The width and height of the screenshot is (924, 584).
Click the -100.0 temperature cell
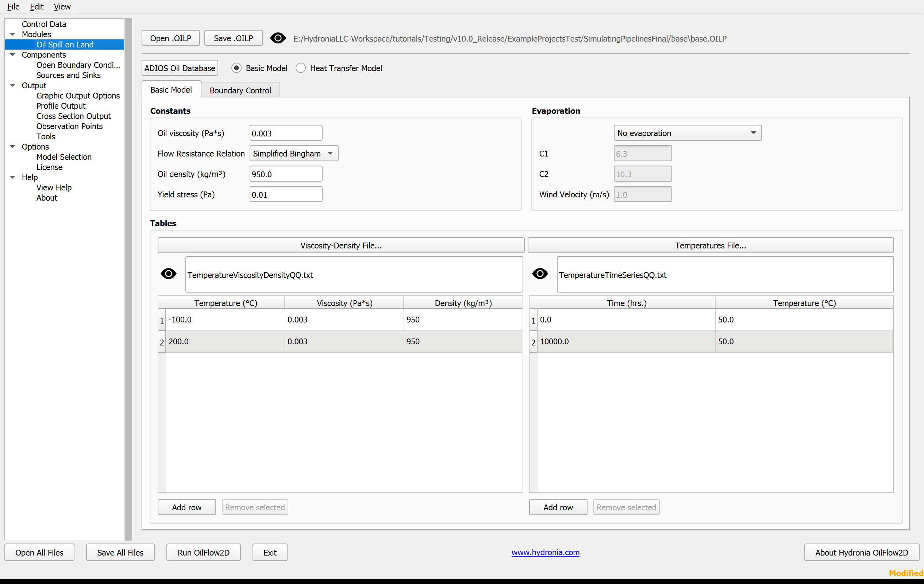coord(225,320)
